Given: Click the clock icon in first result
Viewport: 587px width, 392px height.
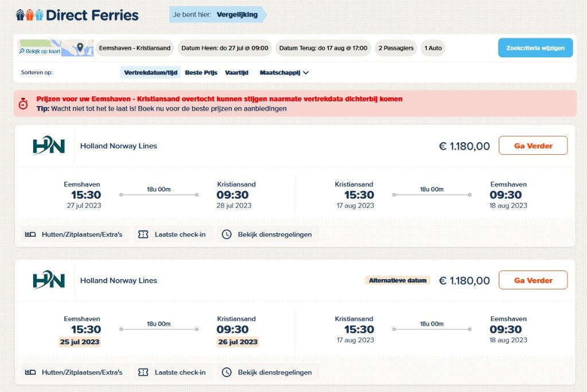Looking at the screenshot, I should tap(226, 234).
